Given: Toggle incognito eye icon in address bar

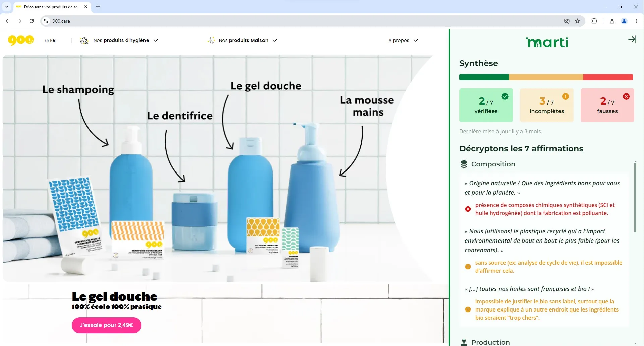Looking at the screenshot, I should click(x=567, y=21).
